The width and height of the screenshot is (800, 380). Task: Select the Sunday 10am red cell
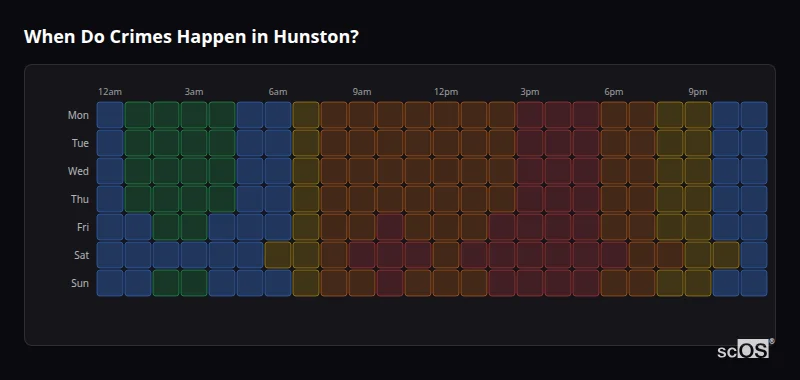[390, 283]
